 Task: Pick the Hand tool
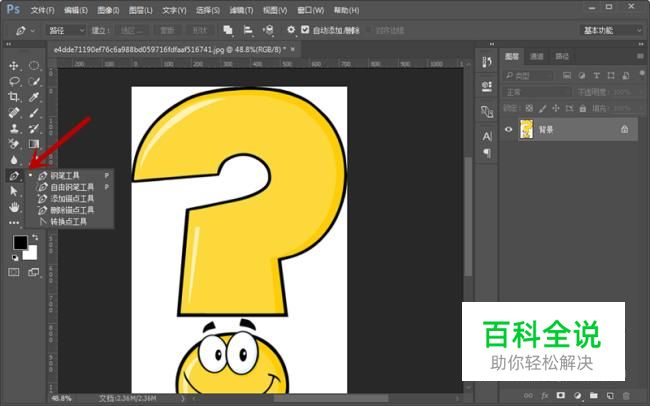(x=14, y=206)
